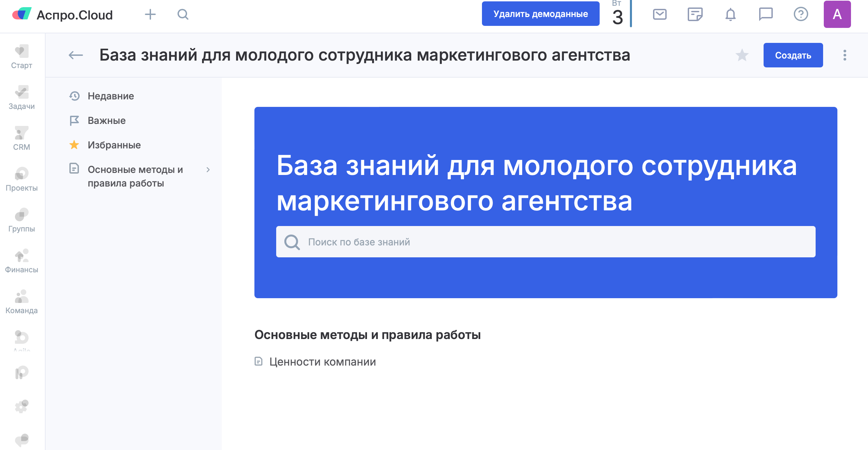Click the Поиск по базе знаний field
868x450 pixels.
(546, 242)
